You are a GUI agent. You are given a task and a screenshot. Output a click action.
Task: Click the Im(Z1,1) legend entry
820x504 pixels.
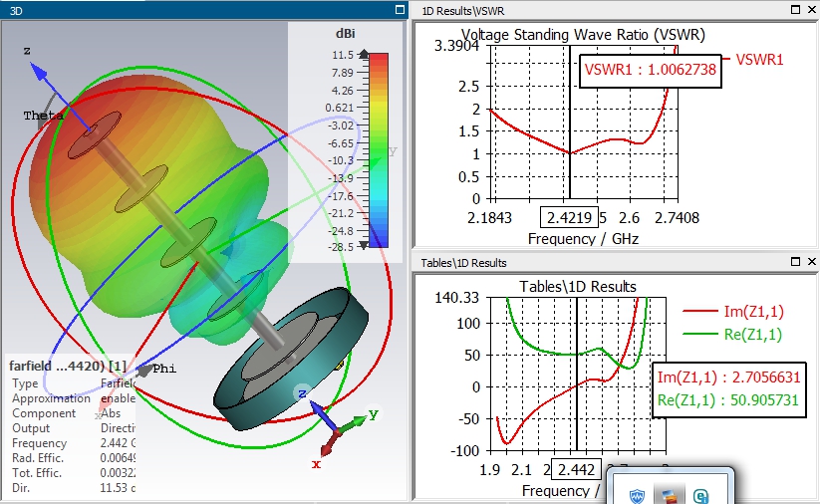[733, 312]
